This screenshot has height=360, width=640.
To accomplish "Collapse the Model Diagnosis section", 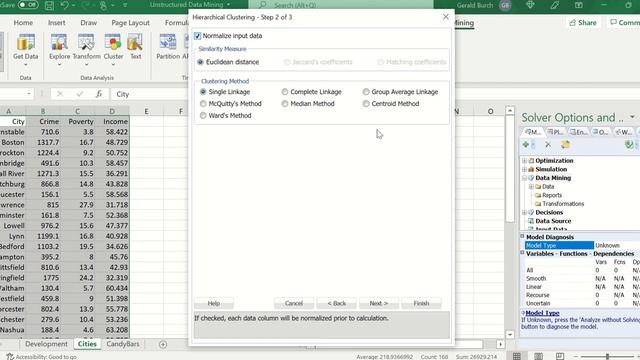I will click(x=522, y=236).
